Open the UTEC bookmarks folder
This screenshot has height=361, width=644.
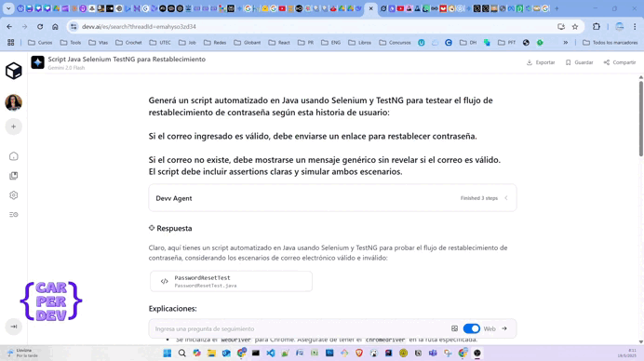click(160, 42)
